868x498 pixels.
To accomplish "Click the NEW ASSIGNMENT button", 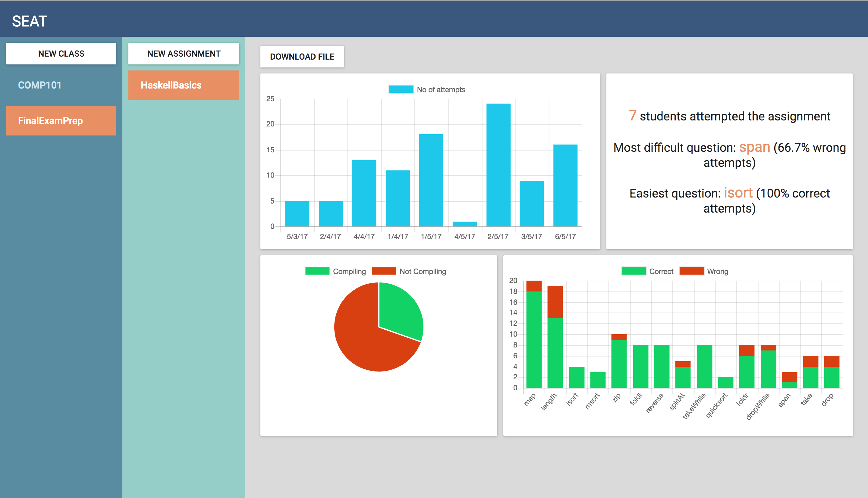I will (x=184, y=54).
